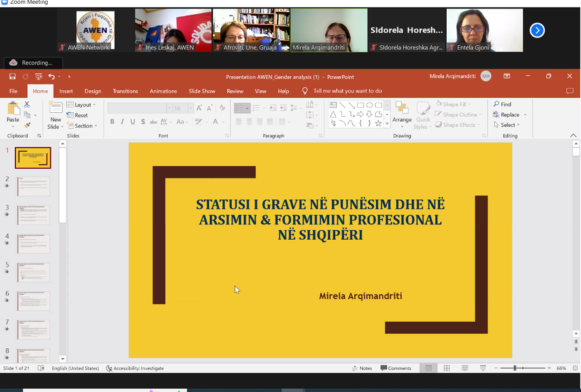The width and height of the screenshot is (581, 392).
Task: Insert a New Slide from the ribbon
Action: (x=56, y=113)
